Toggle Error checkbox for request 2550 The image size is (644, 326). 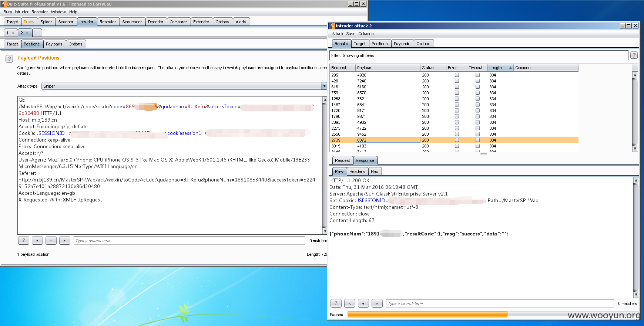[x=457, y=134]
